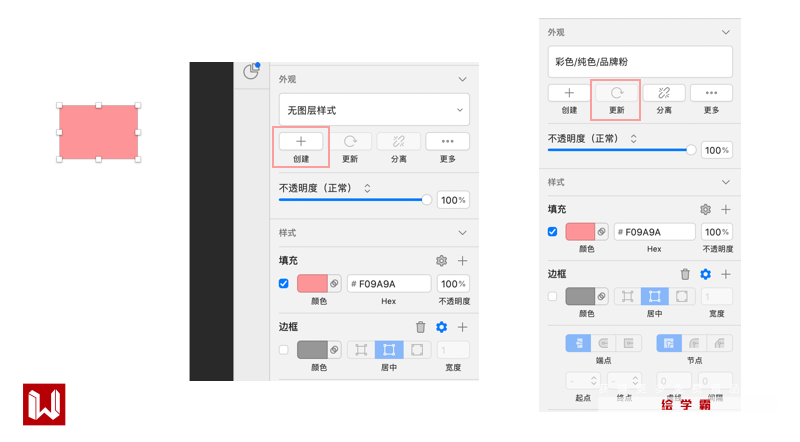The image size is (800, 442).
Task: Click 创建 plus button below 无图层样式
Action: pyautogui.click(x=301, y=141)
